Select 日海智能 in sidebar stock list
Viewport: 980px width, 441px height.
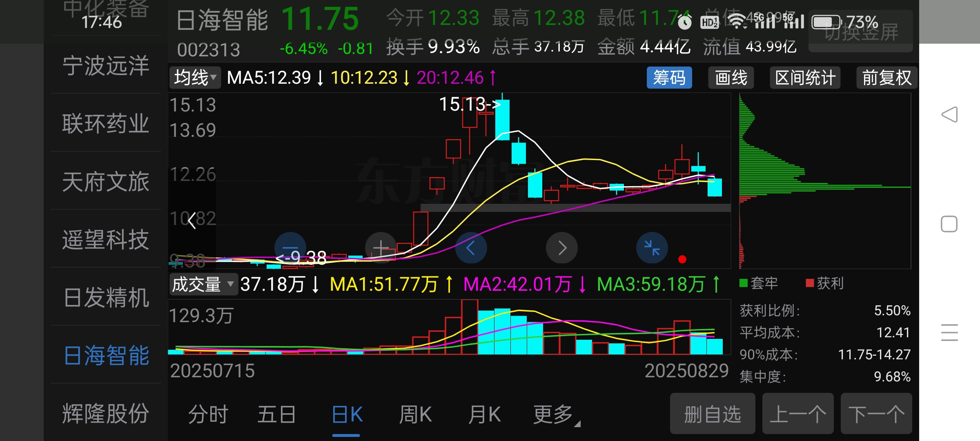coord(105,355)
